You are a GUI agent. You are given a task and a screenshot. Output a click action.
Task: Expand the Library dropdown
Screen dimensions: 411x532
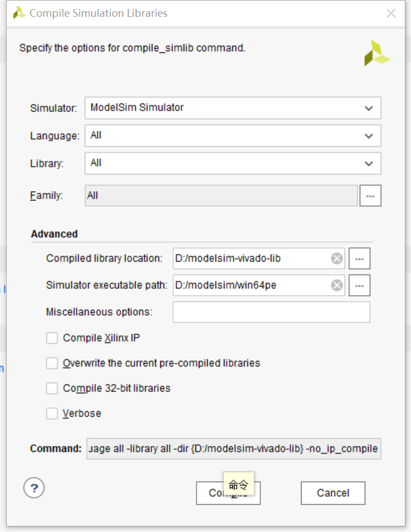[x=233, y=163]
